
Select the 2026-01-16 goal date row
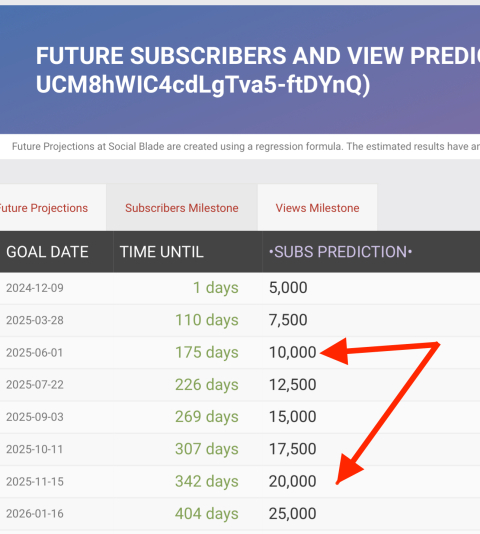[x=240, y=514]
